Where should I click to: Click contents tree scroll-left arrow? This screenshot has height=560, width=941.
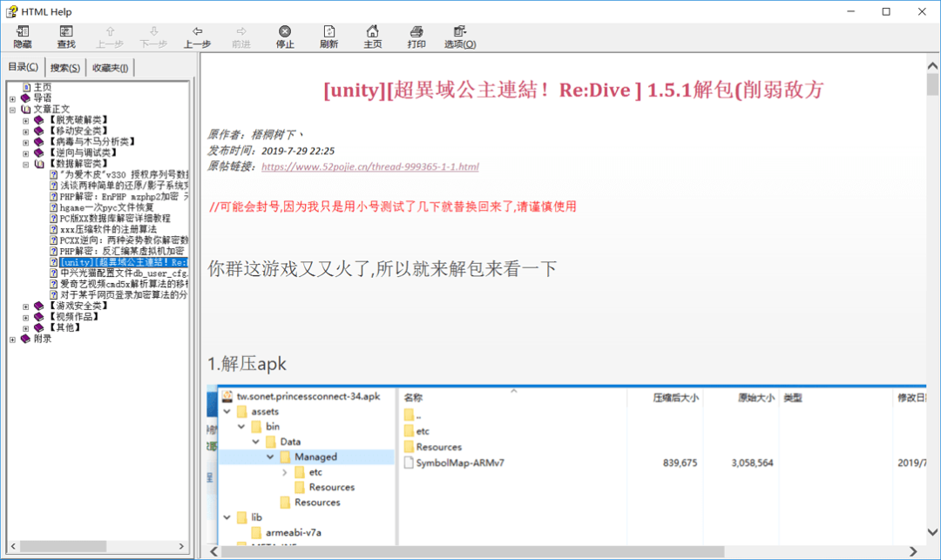pyautogui.click(x=13, y=546)
